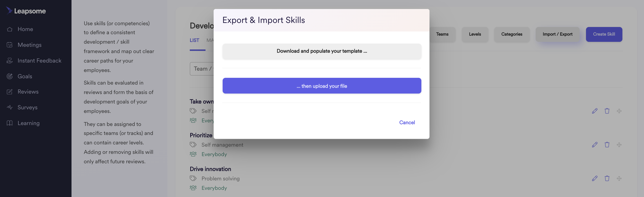Screen dimensions: 644x197
Task: Delete the Drive innovation skill trash icon
Action: click(607, 178)
